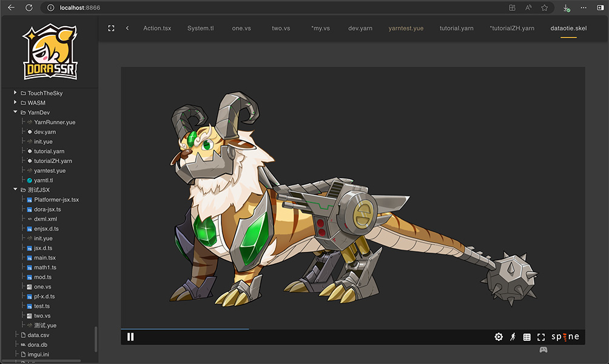Open the animations list running-figure icon
The image size is (609, 364).
click(x=513, y=337)
